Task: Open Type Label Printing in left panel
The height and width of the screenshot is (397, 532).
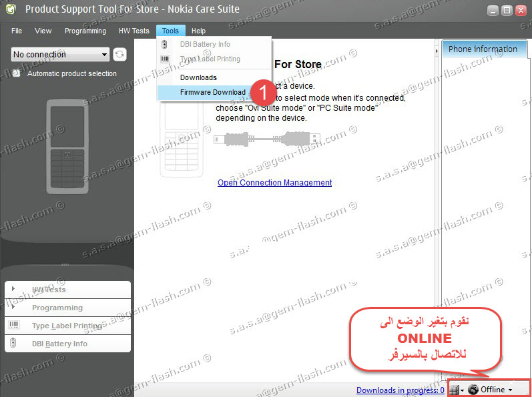Action: click(67, 326)
